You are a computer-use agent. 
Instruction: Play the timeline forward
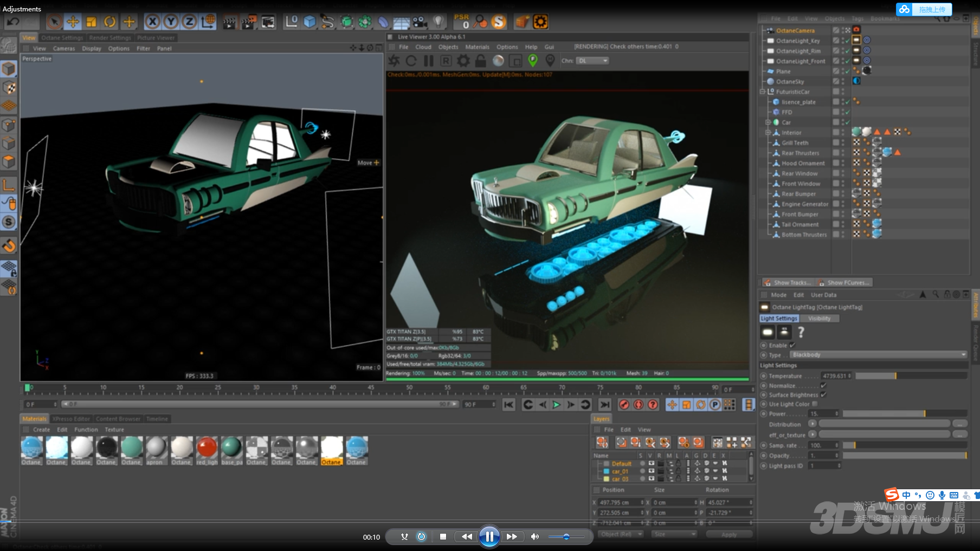(557, 405)
